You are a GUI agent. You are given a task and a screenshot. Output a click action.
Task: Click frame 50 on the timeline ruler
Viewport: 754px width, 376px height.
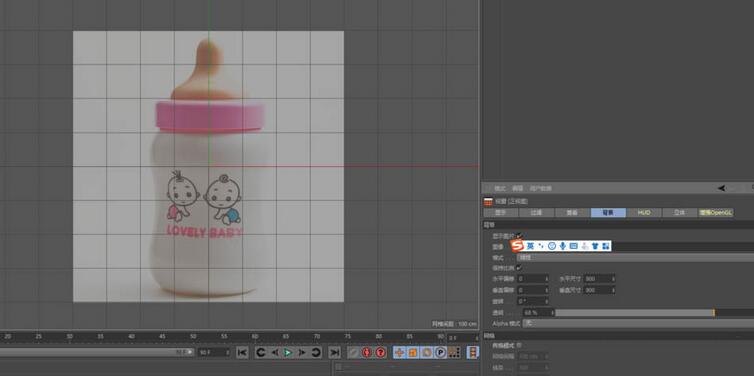coord(193,337)
